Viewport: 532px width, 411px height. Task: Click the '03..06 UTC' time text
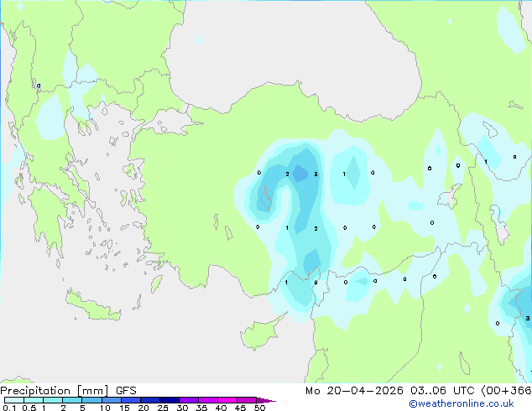(x=442, y=391)
